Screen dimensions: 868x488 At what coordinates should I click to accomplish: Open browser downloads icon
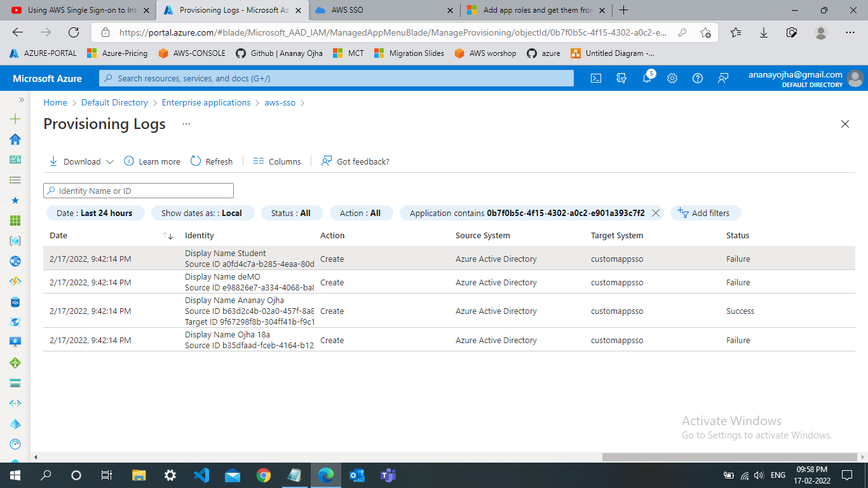tap(764, 32)
